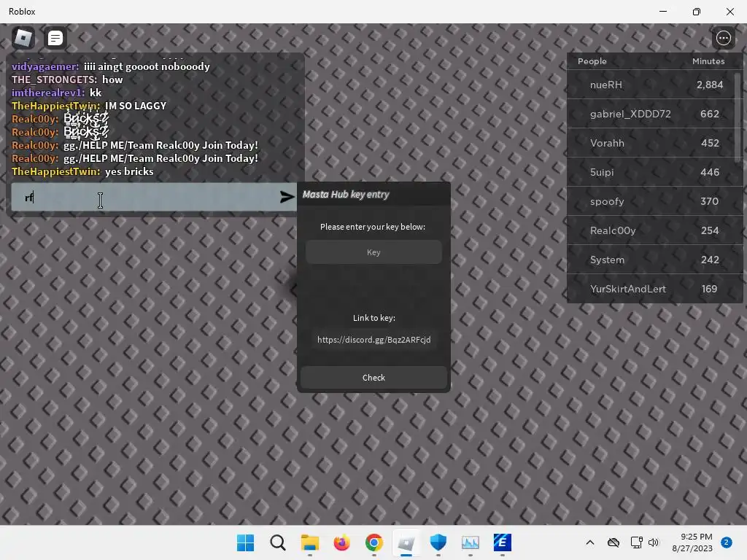The image size is (747, 560).
Task: Click vidyagaemer's name in chat
Action: point(44,66)
